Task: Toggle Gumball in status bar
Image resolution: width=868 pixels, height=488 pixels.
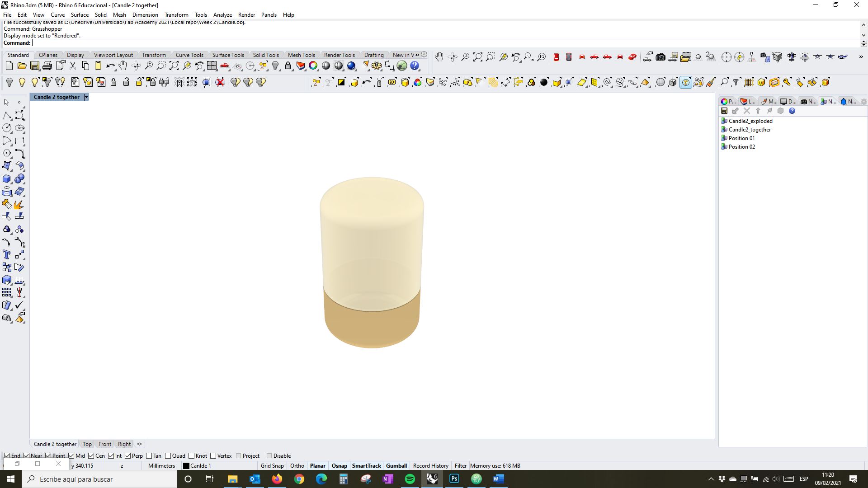Action: pyautogui.click(x=396, y=465)
